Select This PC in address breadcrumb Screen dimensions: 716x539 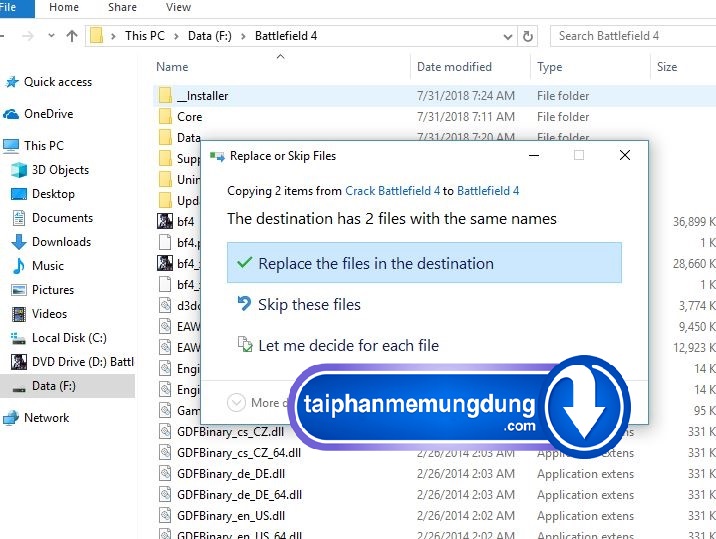click(x=145, y=36)
